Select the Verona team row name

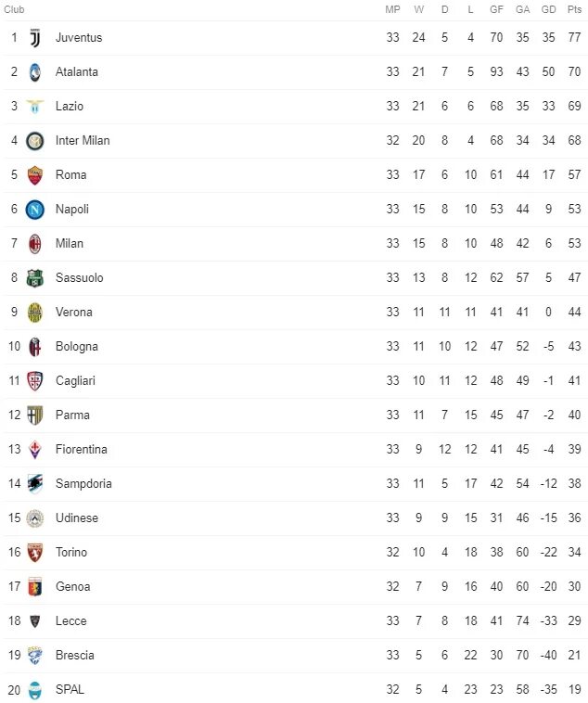[x=74, y=312]
